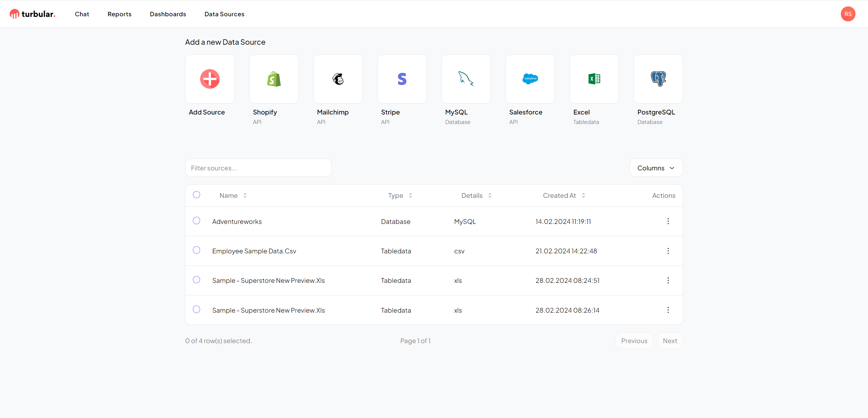Image resolution: width=868 pixels, height=418 pixels.
Task: Select the Mailchimp data source icon
Action: pos(338,79)
